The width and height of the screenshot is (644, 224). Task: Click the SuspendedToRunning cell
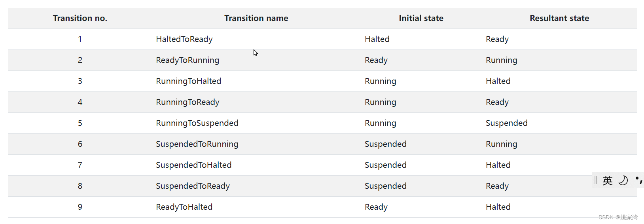(x=197, y=144)
